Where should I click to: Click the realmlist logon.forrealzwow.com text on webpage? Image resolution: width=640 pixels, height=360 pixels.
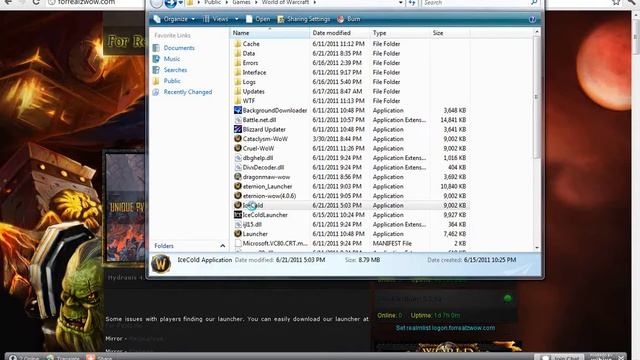(445, 328)
